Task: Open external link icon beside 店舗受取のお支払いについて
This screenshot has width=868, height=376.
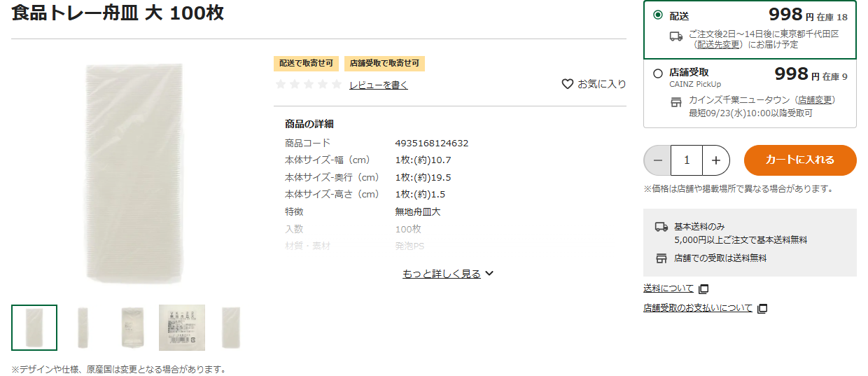Action: 762,308
